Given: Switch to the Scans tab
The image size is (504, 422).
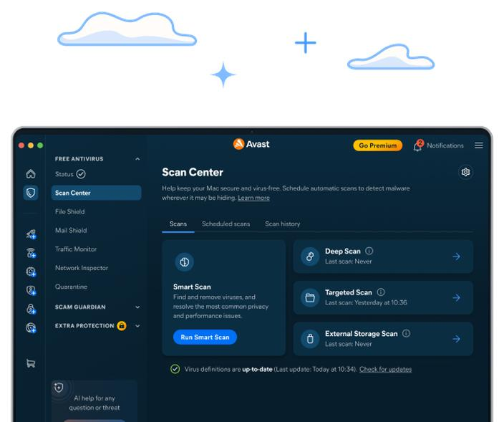Looking at the screenshot, I should [x=178, y=224].
